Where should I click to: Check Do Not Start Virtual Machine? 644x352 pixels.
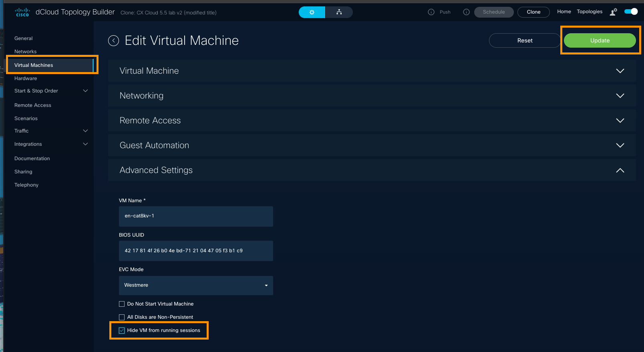(x=122, y=304)
